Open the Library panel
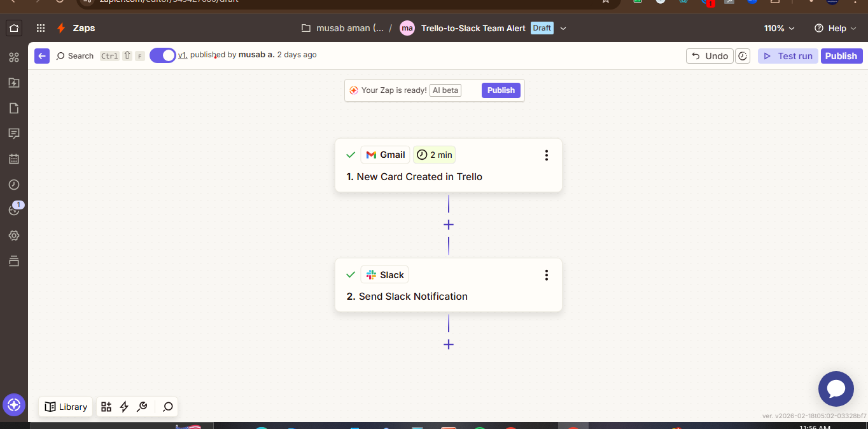The width and height of the screenshot is (868, 429). click(66, 407)
